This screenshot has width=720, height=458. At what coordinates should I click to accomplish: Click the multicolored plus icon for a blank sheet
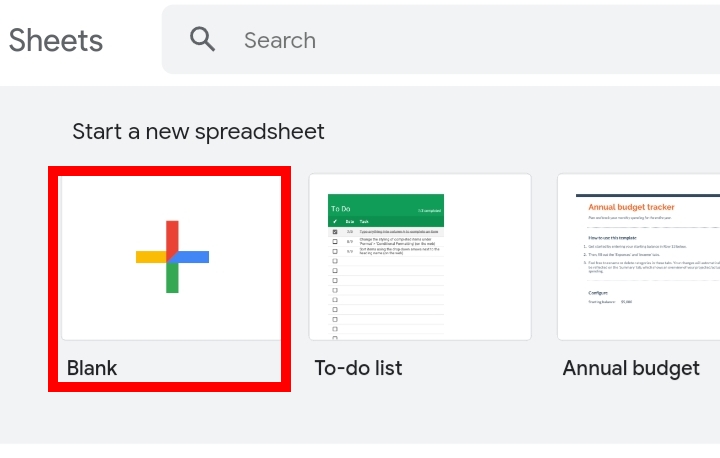(172, 257)
